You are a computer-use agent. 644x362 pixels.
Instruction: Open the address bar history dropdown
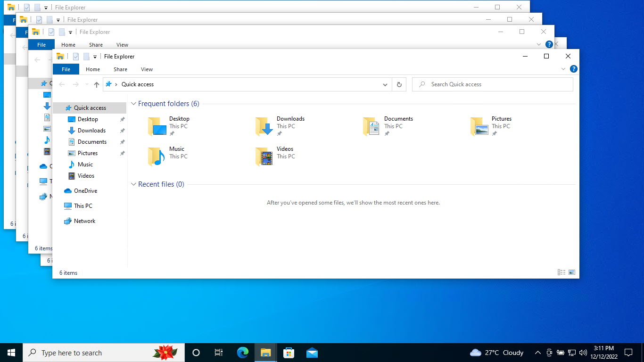tap(385, 84)
